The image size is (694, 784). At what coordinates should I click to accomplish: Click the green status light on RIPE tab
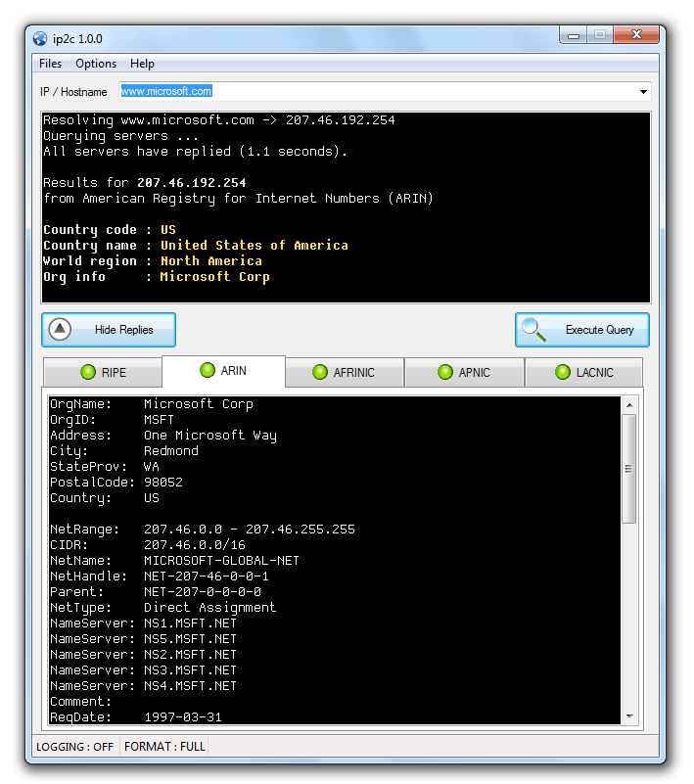coord(88,372)
